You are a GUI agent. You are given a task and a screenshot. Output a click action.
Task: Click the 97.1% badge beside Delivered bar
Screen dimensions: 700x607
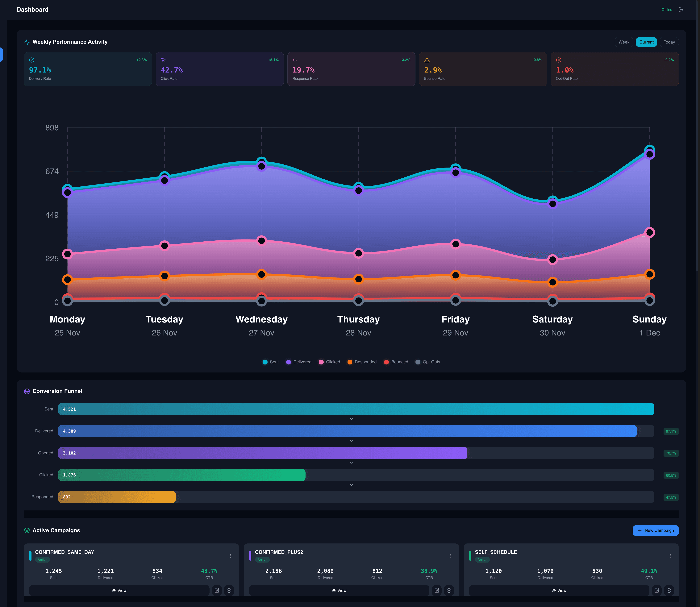pos(671,431)
